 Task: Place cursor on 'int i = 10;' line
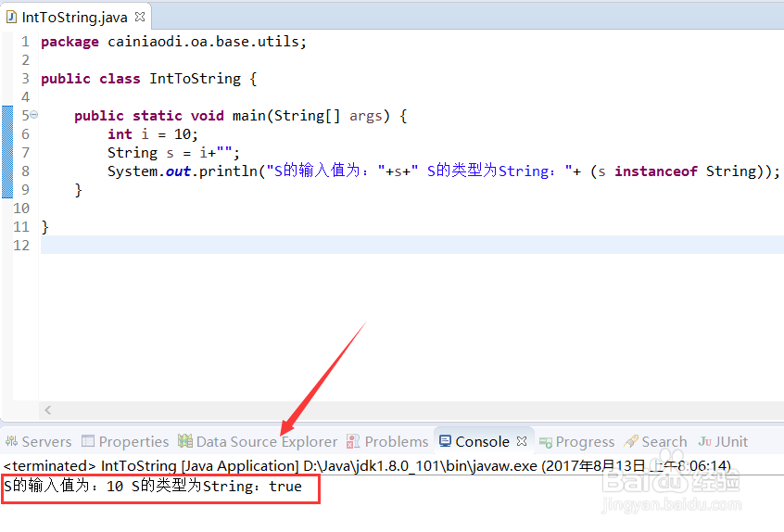point(153,134)
